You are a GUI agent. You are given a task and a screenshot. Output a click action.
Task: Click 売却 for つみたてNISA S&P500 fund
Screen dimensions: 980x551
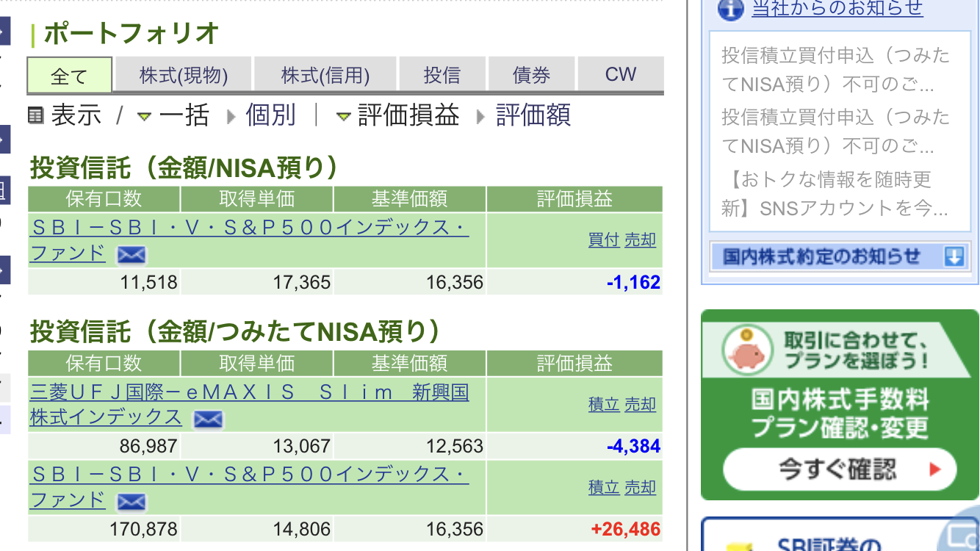pyautogui.click(x=641, y=487)
